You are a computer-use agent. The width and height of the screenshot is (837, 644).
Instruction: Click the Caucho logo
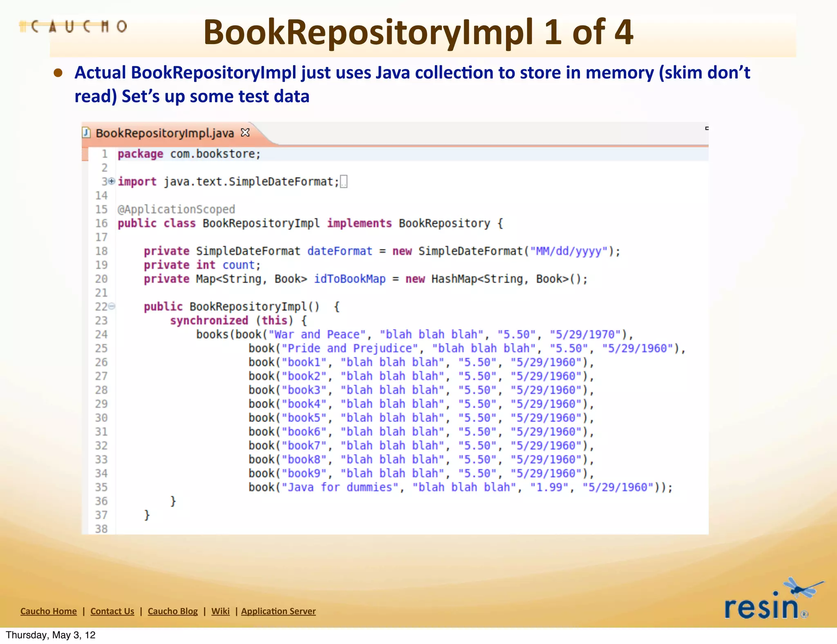point(74,27)
